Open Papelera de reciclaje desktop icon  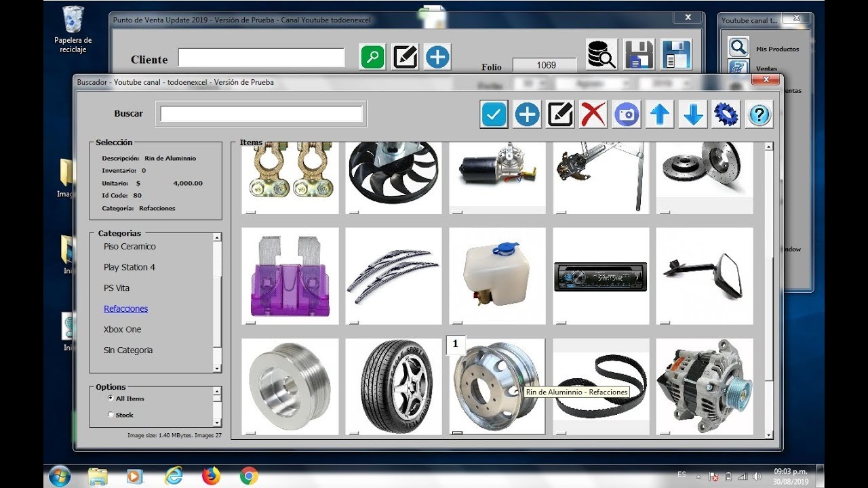click(x=73, y=30)
